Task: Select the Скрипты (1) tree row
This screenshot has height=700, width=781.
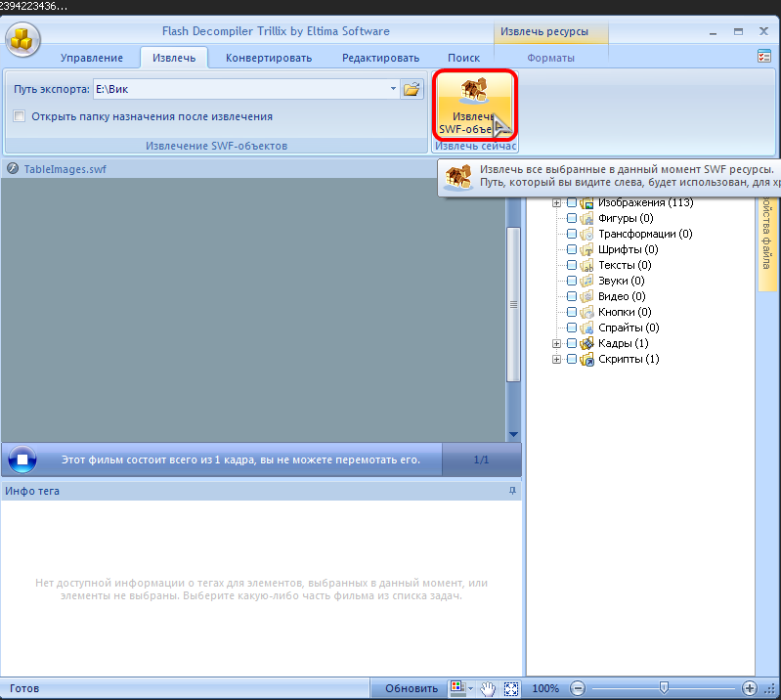Action: pos(629,359)
